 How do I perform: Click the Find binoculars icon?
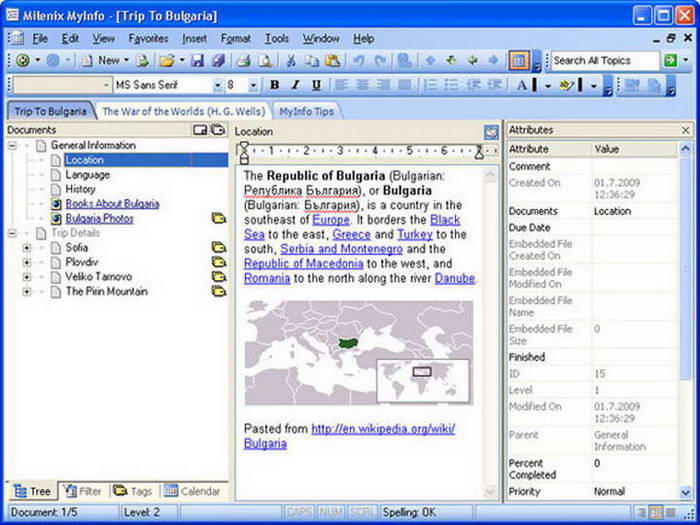pos(405,60)
